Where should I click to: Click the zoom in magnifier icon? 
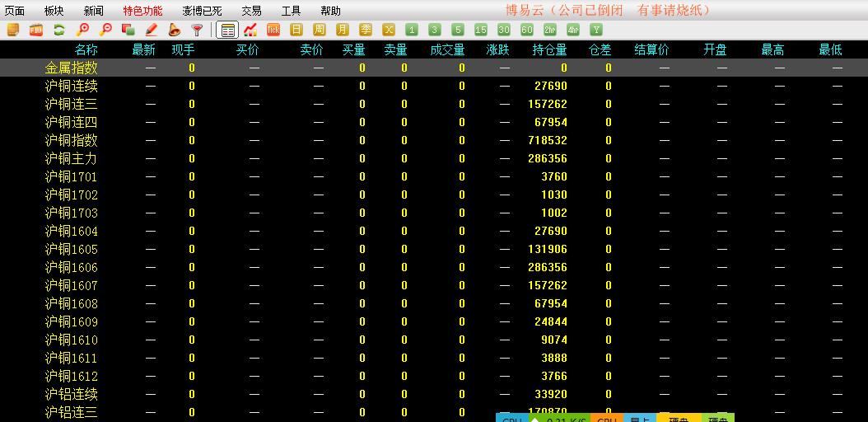[82, 30]
